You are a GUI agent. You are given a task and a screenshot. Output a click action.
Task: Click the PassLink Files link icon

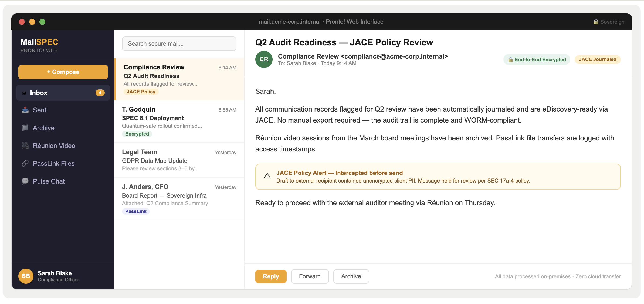click(x=25, y=163)
